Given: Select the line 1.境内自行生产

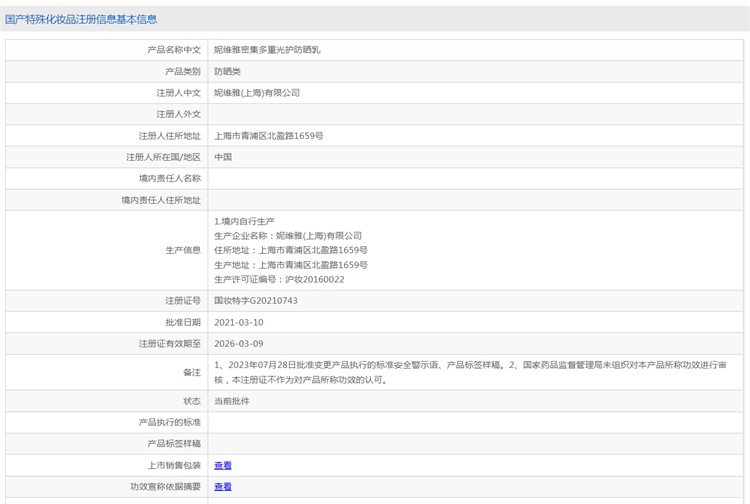Looking at the screenshot, I should click(244, 221).
